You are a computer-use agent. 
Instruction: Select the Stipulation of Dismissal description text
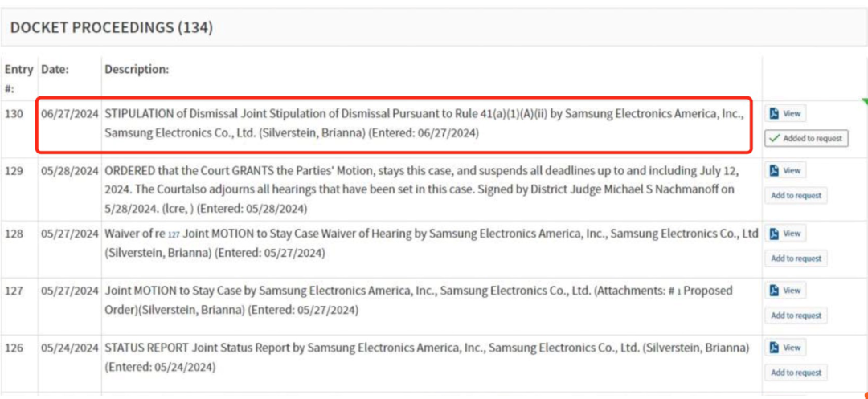tap(424, 124)
